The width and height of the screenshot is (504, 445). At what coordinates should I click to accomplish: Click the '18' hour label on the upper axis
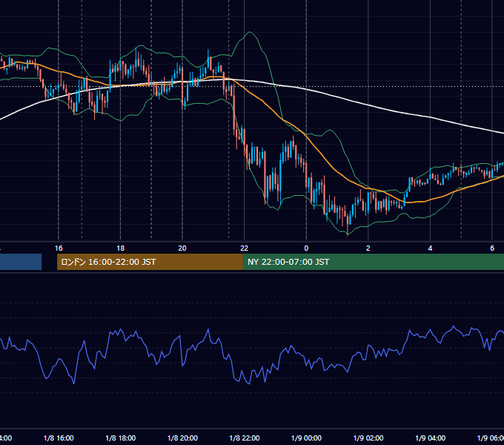tap(120, 248)
